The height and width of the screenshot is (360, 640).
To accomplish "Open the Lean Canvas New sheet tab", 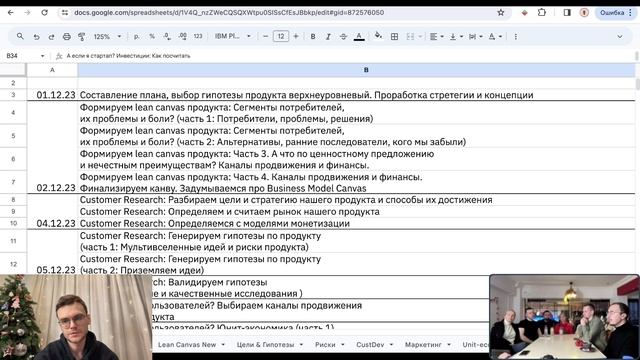I will click(x=187, y=345).
